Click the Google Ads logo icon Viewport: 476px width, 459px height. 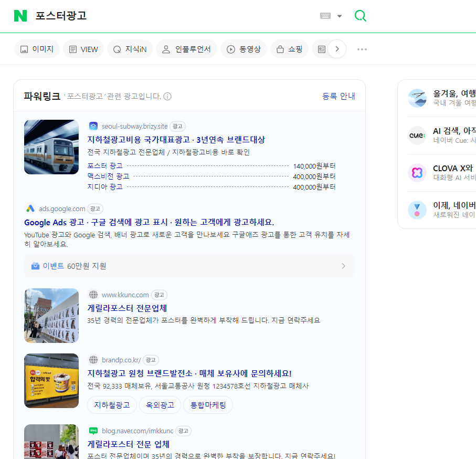30,208
